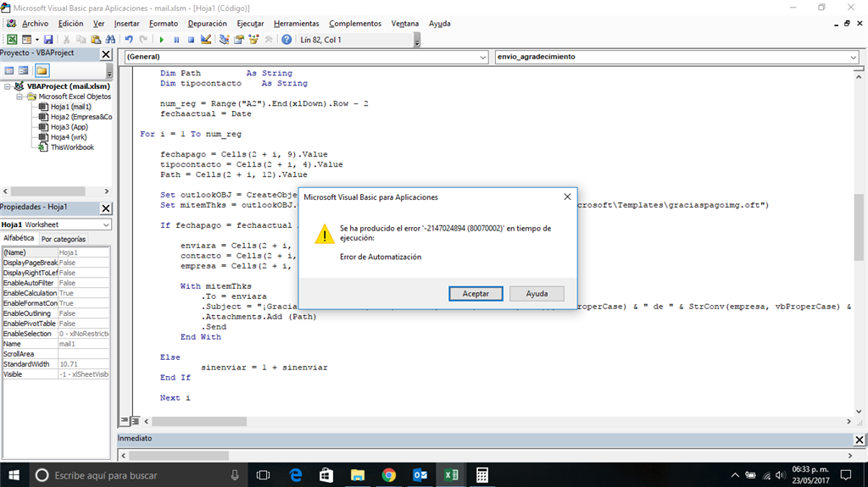Open the Edición menu
Viewport: 868px width, 487px height.
point(71,24)
